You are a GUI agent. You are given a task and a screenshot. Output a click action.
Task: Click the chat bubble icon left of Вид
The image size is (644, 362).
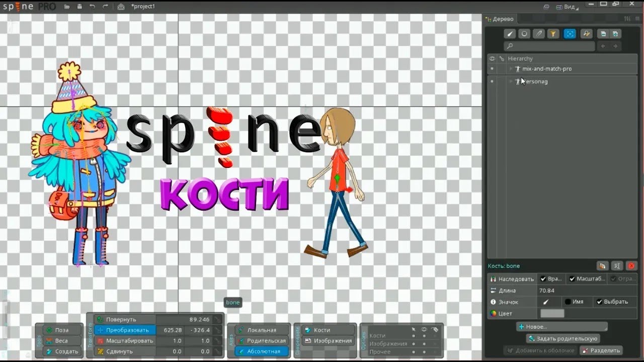[547, 7]
